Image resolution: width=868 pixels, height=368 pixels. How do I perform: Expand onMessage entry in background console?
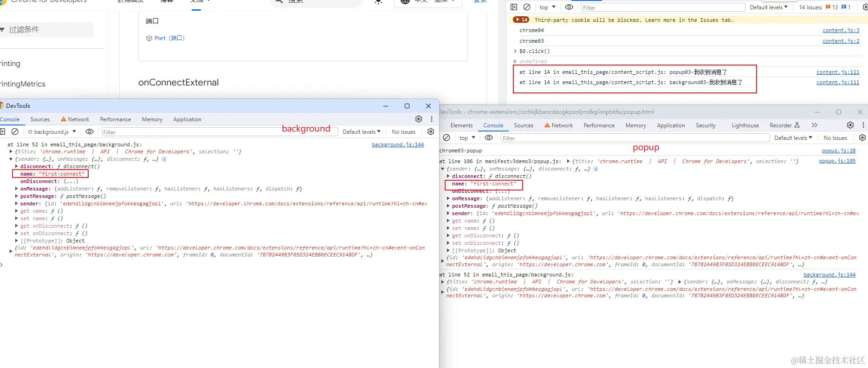pos(17,189)
